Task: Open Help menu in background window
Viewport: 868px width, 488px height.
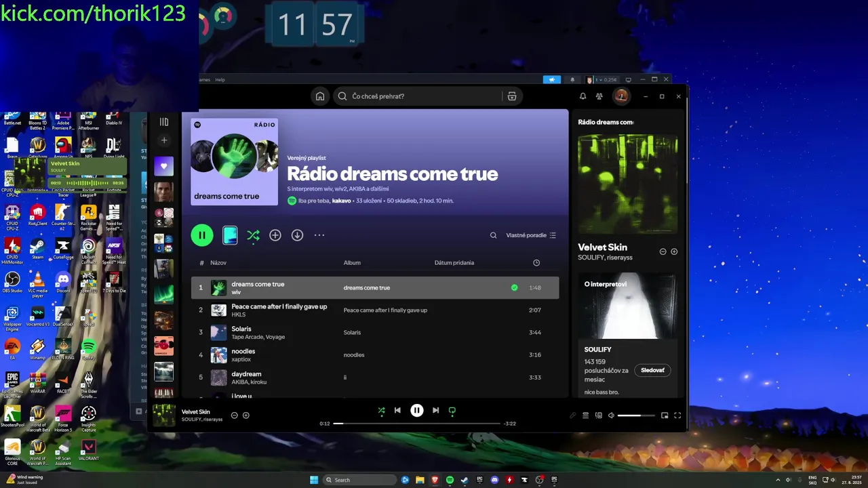Action: tap(220, 79)
